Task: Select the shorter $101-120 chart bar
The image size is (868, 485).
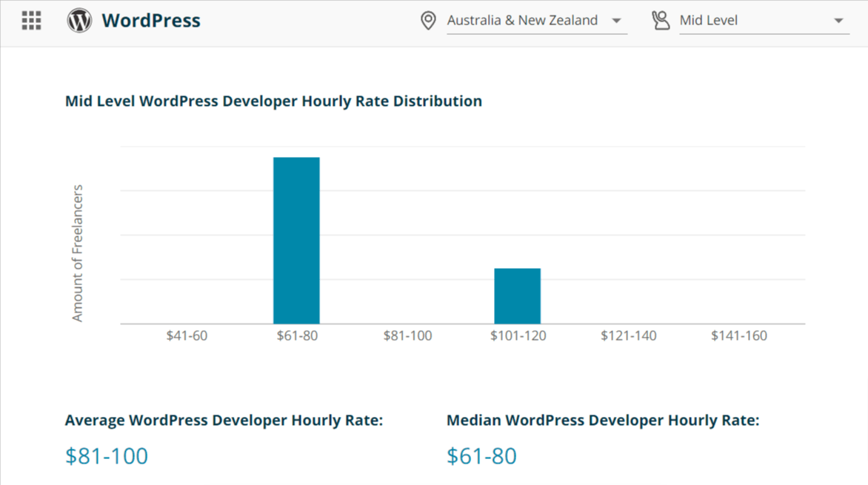Action: (x=517, y=296)
